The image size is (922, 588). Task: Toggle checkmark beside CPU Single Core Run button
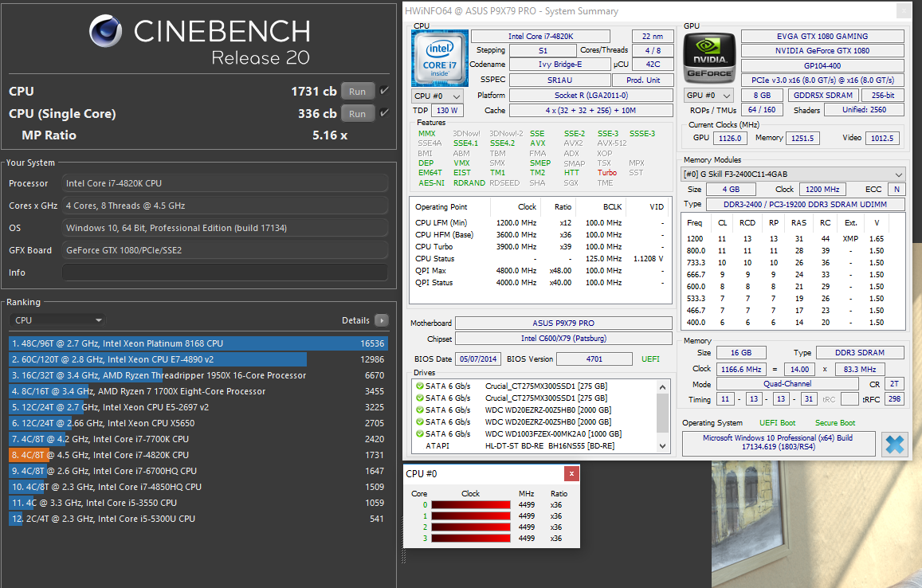tap(383, 113)
